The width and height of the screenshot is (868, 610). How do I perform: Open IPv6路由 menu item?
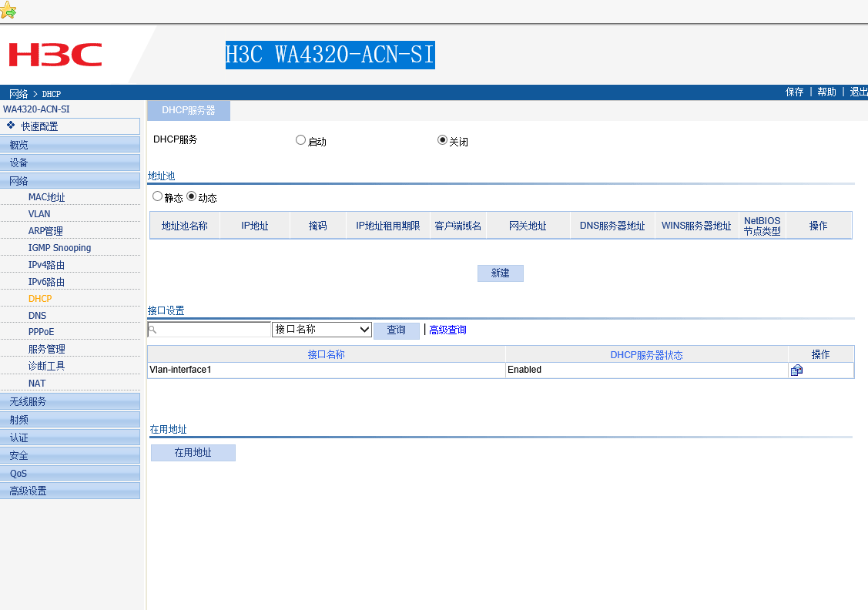click(x=46, y=282)
